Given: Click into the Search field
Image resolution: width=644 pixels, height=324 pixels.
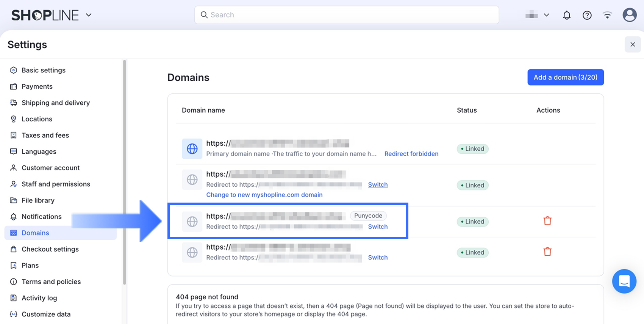Looking at the screenshot, I should point(347,15).
